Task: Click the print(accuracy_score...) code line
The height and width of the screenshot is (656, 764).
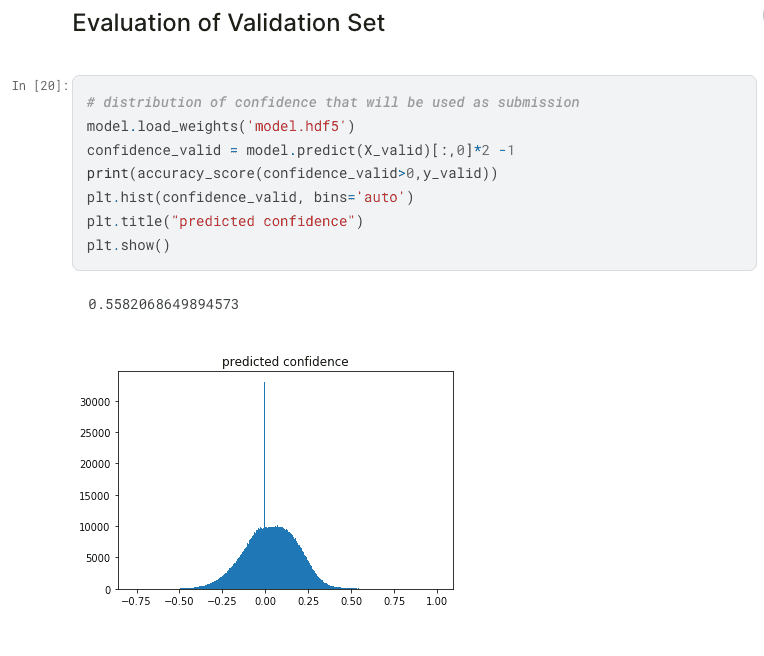Action: pos(292,174)
